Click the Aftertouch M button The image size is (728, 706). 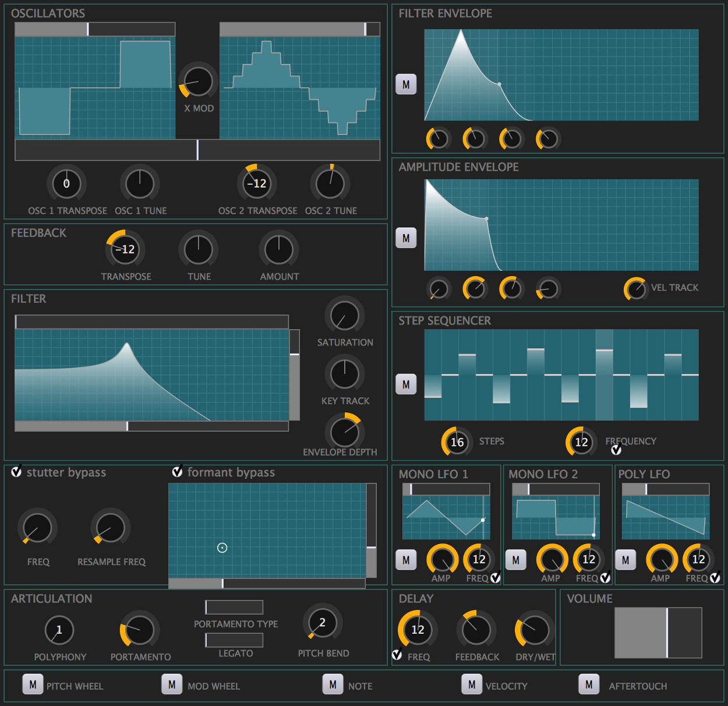[x=589, y=685]
